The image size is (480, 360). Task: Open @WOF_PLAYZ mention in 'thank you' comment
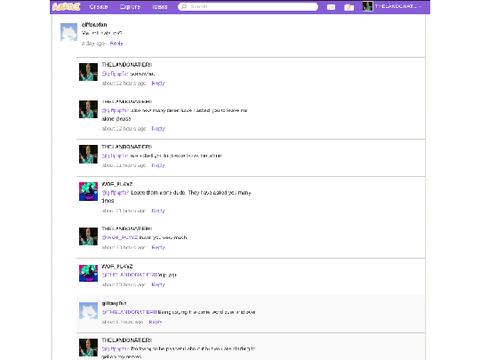coord(120,237)
